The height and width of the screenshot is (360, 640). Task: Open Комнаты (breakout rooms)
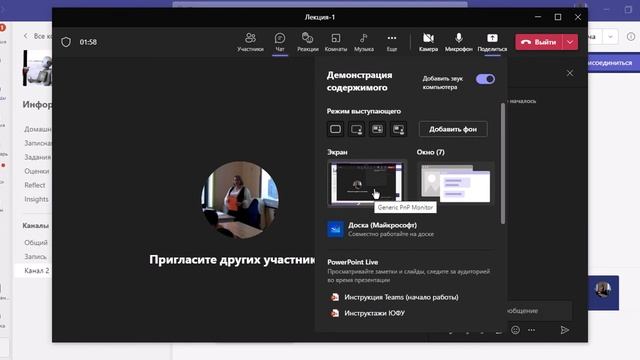coord(336,42)
